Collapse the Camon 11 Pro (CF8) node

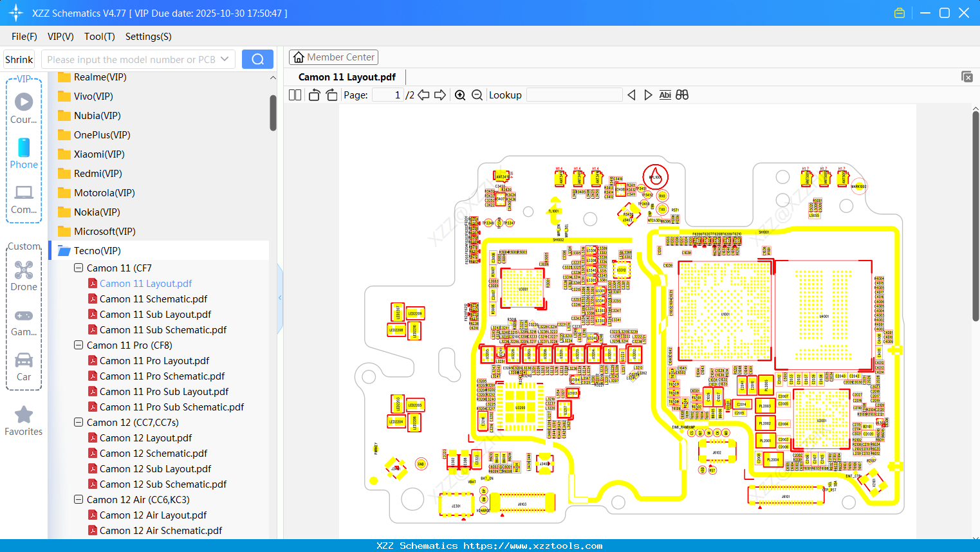click(79, 345)
